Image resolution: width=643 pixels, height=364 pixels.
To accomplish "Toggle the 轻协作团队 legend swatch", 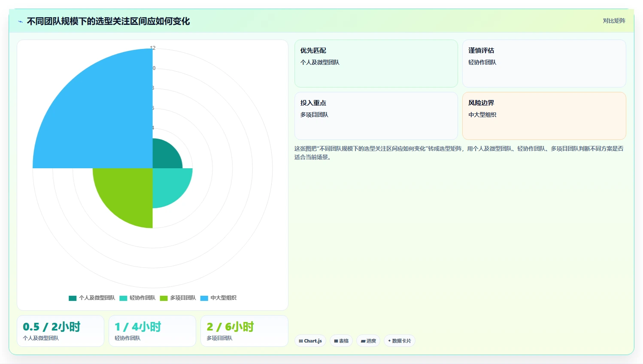I will tap(123, 298).
